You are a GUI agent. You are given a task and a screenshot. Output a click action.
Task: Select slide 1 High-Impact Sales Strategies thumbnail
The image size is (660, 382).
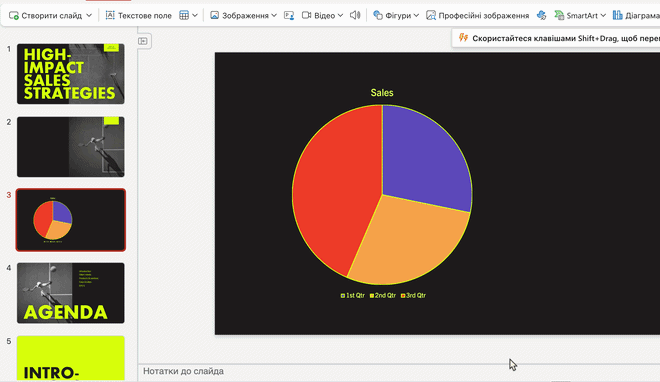(71, 74)
